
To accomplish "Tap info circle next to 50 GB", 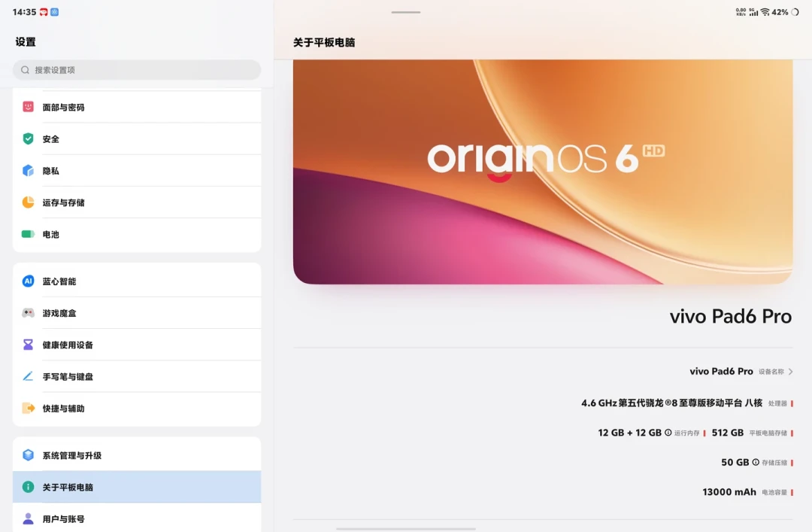I will pyautogui.click(x=756, y=462).
